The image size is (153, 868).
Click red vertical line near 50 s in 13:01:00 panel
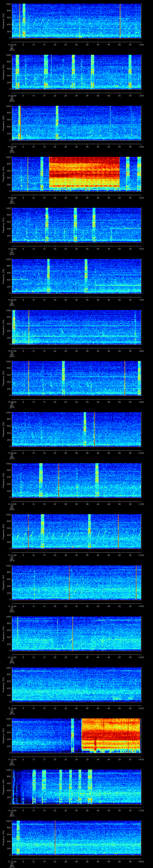tap(120, 21)
